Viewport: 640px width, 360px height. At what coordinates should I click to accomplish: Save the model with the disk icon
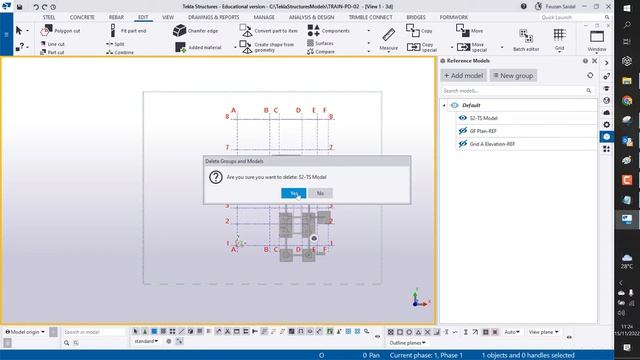[19, 7]
